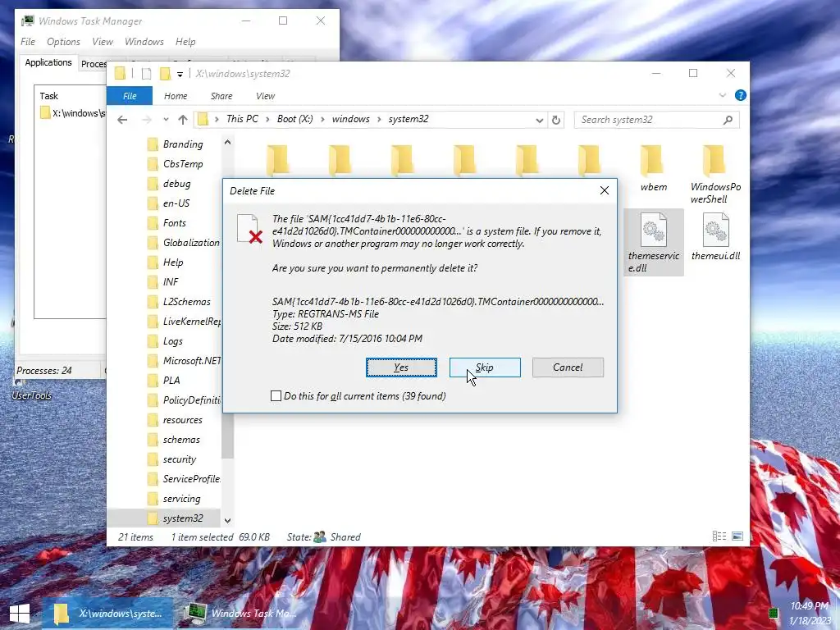This screenshot has width=840, height=630.
Task: Click the chevron after 'This PC' in breadcrumb
Action: [x=267, y=120]
